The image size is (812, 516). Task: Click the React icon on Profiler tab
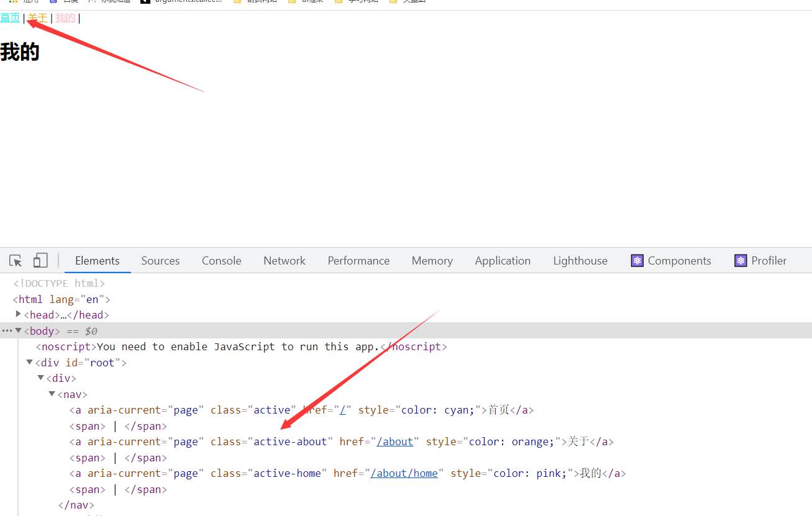[x=741, y=261]
